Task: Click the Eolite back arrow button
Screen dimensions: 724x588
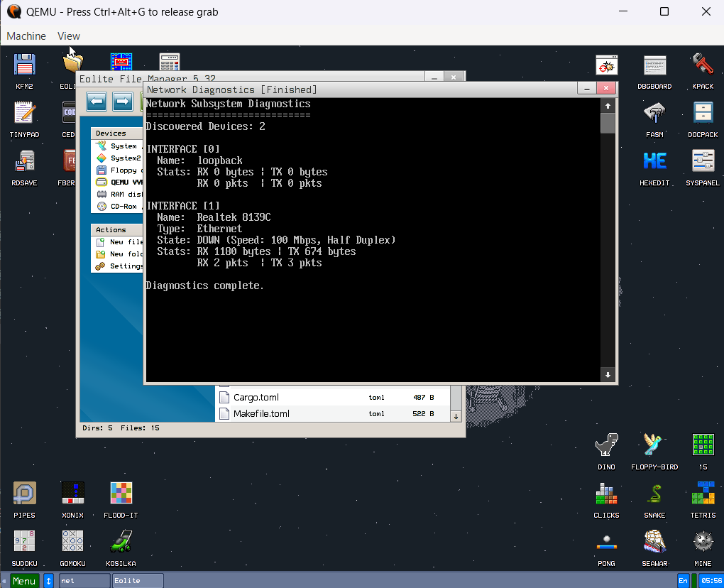Action: coord(97,101)
